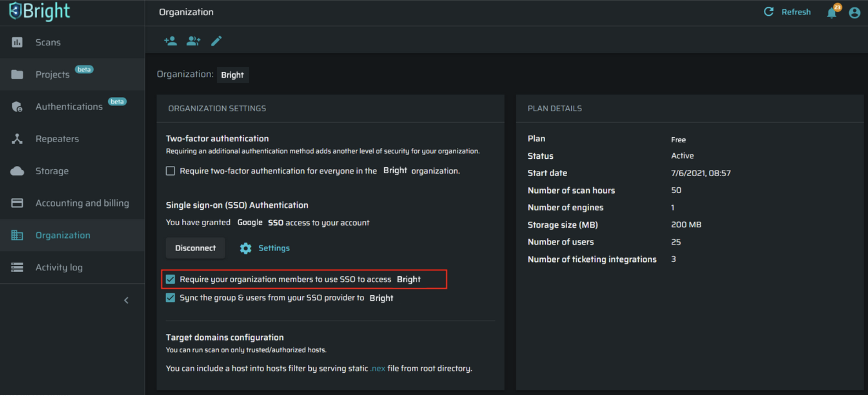
Task: Open the .nex file link
Action: (378, 369)
